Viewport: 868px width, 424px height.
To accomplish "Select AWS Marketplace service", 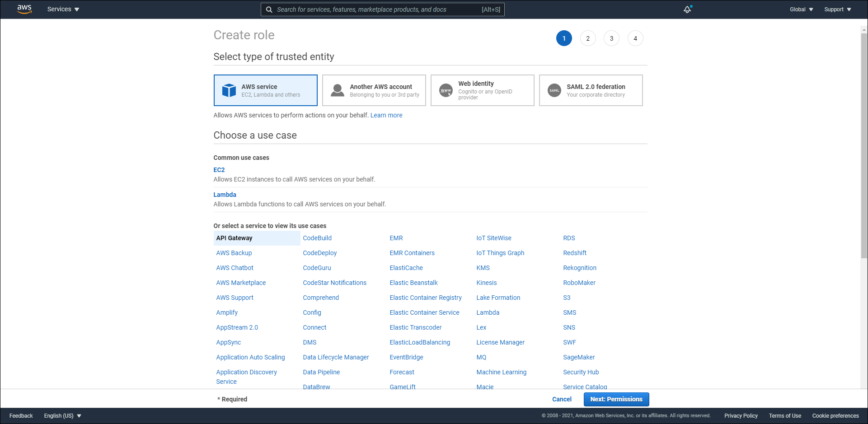I will point(241,283).
